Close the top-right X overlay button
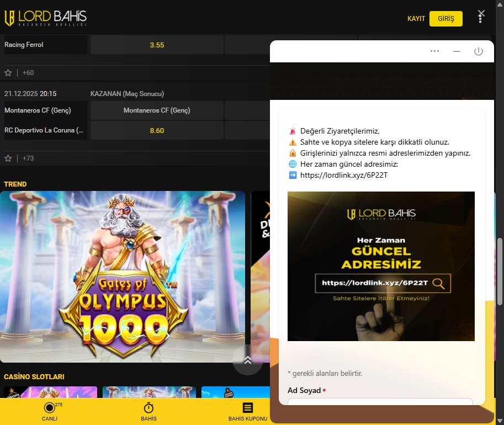Viewport: 504px width, 425px height. click(x=481, y=13)
